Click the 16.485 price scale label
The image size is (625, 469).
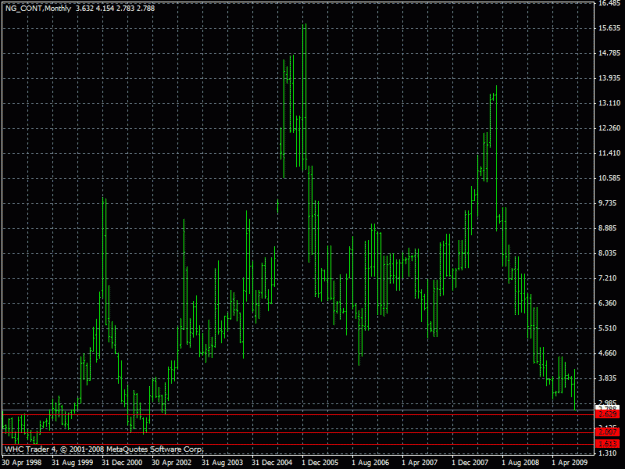click(609, 3)
